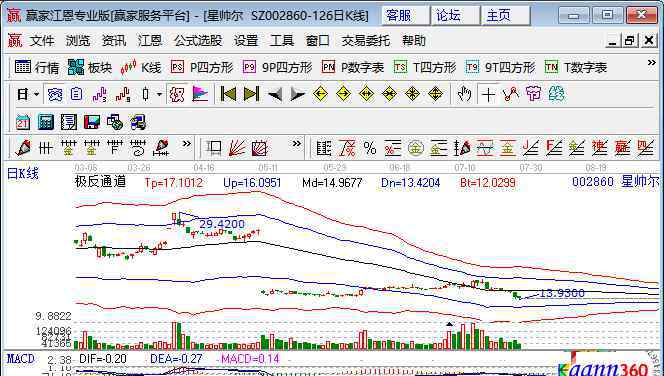Click the floppy disk save icon
The width and height of the screenshot is (664, 376).
tap(91, 122)
